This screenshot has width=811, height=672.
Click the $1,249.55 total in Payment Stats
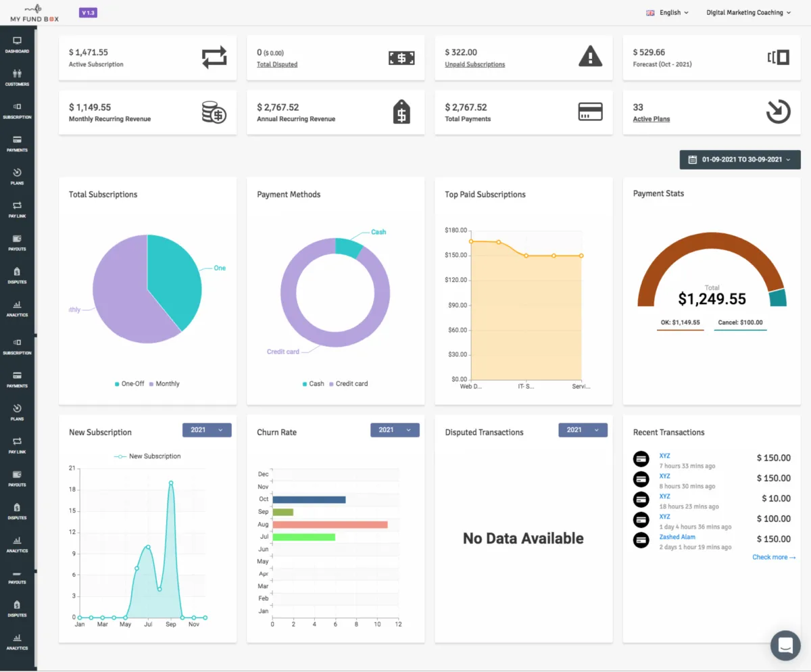[712, 299]
